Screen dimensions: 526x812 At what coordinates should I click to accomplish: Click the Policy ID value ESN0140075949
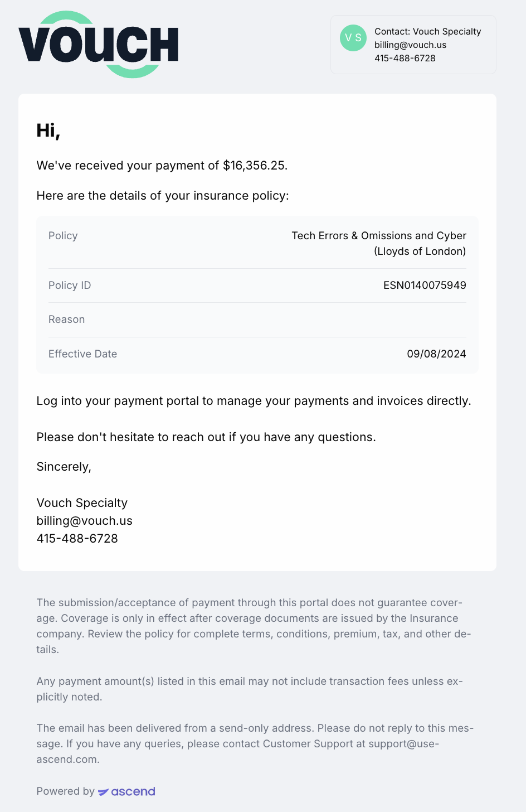[425, 286]
